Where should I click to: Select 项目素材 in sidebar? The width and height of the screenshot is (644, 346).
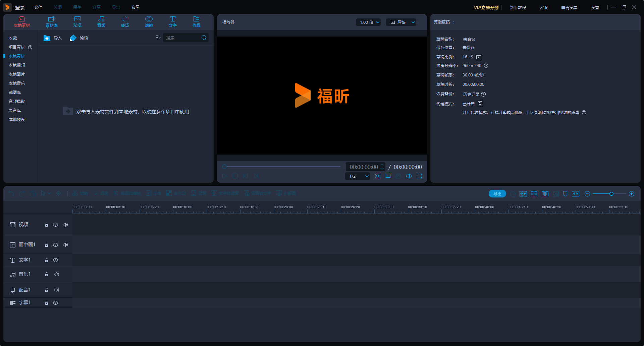(17, 47)
